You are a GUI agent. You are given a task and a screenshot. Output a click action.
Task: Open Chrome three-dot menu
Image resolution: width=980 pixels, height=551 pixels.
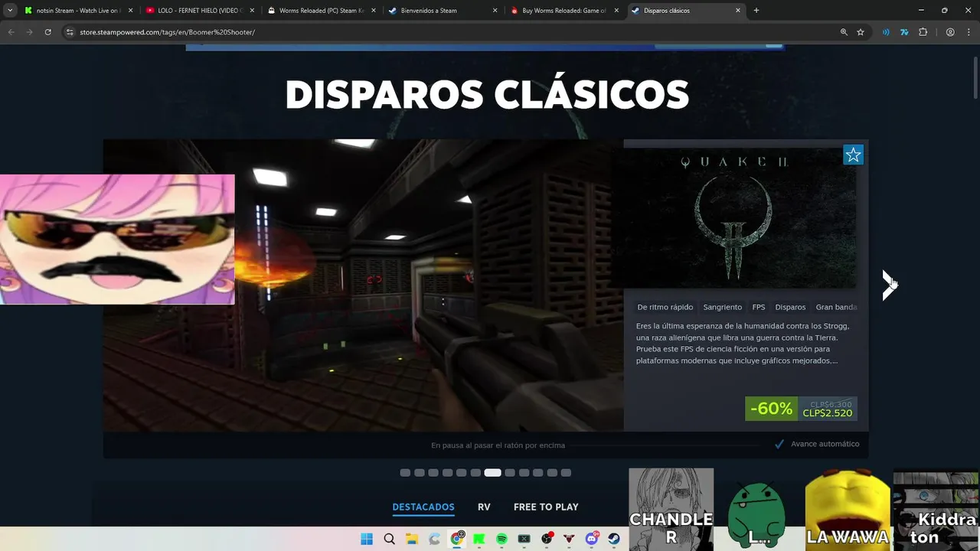pos(969,32)
